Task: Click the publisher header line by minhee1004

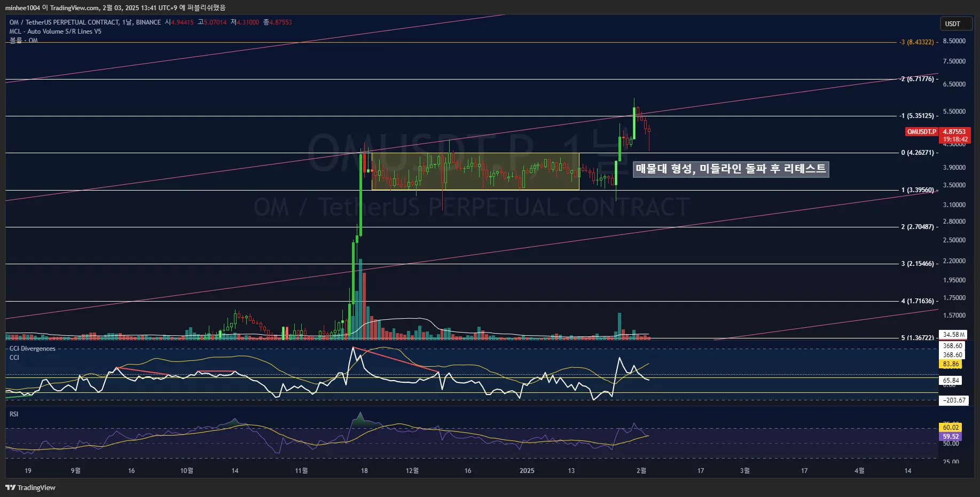Action: 115,7
